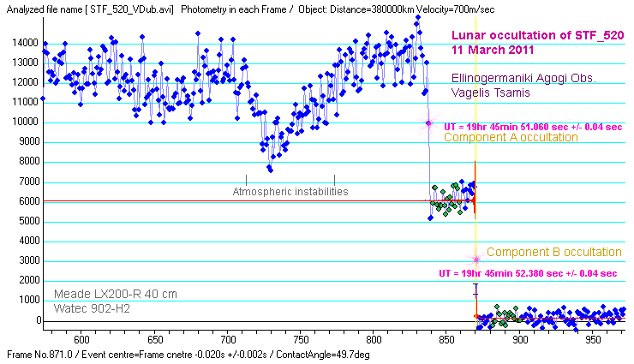Click 'Velocity=700m/sec' in the header
The width and height of the screenshot is (634, 364).
[455, 9]
